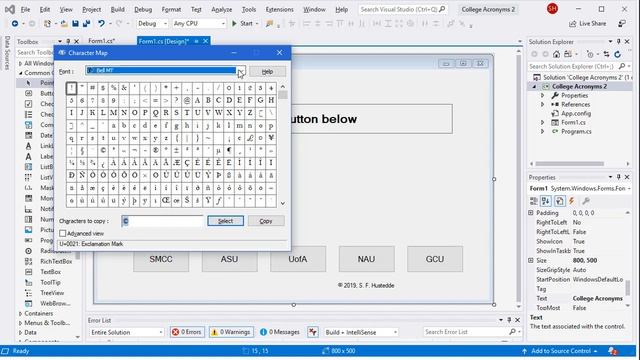The image size is (640, 360).
Task: Expand the Padding property
Action: click(531, 213)
